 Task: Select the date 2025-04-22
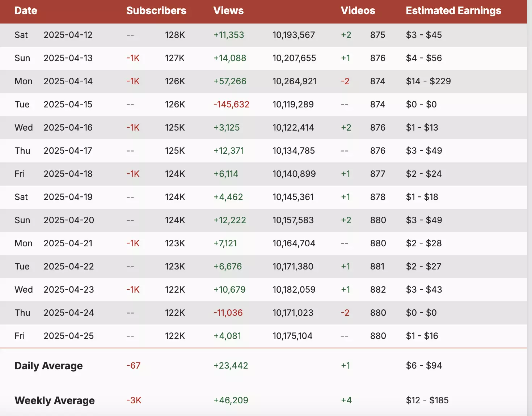(69, 267)
